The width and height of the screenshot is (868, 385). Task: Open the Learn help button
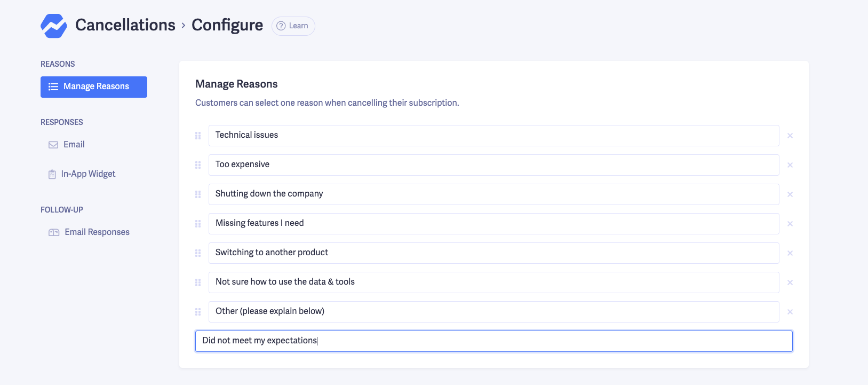[x=293, y=26]
